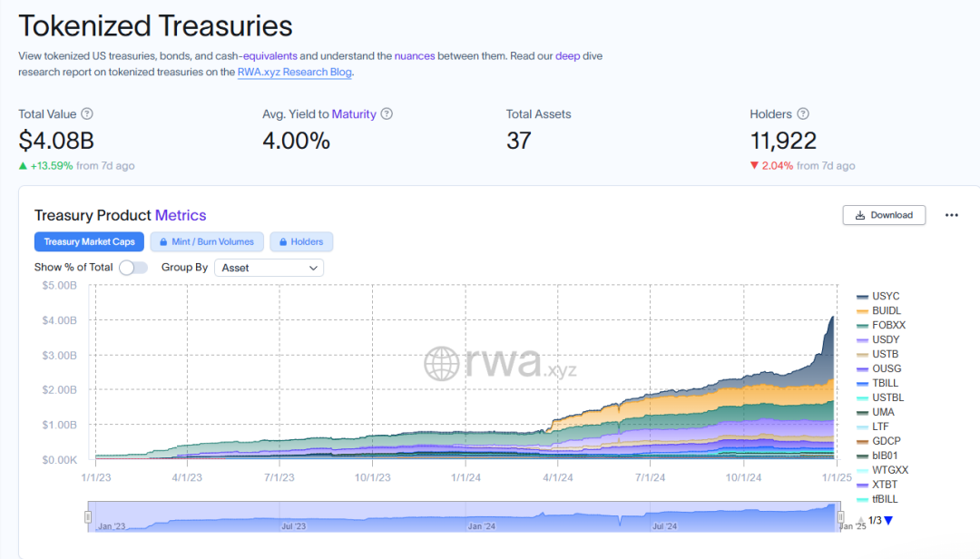The height and width of the screenshot is (559, 980).
Task: Click the FOBXX legend color swatch
Action: click(x=862, y=325)
